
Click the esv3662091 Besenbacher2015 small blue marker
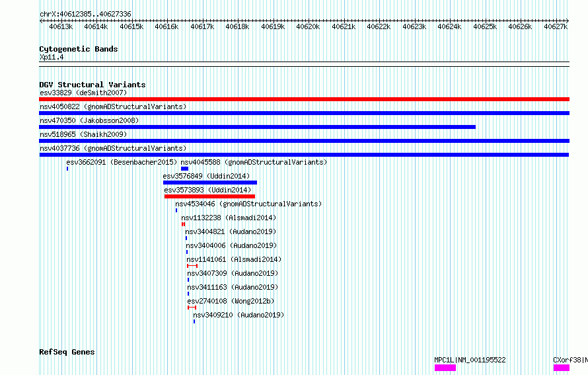point(67,169)
